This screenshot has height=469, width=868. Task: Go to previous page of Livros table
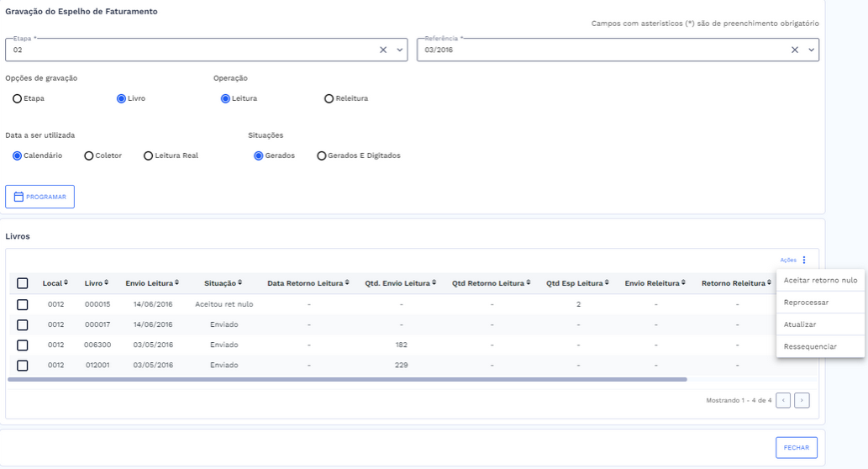[783, 401]
